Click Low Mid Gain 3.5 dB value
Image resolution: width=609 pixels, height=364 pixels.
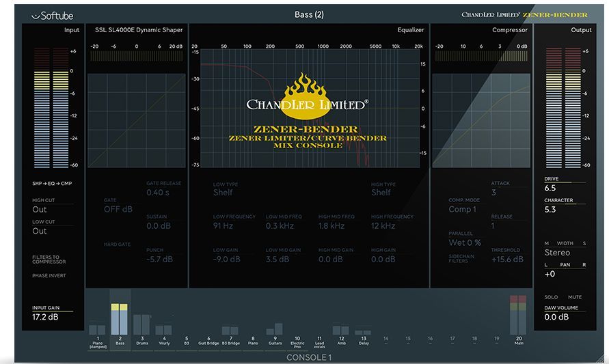pos(278,260)
